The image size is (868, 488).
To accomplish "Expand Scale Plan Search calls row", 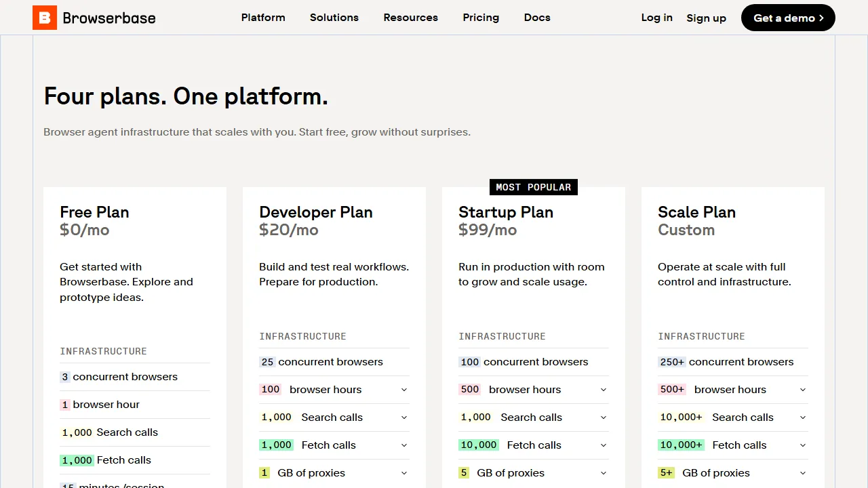I will [x=733, y=418].
